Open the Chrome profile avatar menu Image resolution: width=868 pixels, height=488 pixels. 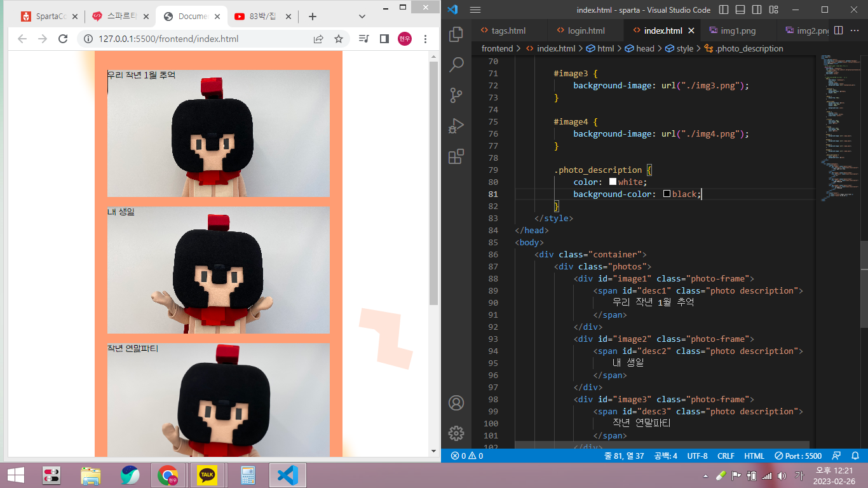pos(405,39)
